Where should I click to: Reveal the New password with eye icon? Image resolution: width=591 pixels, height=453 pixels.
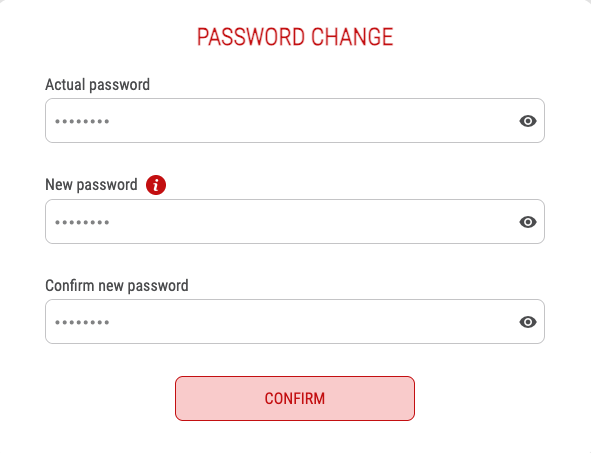click(x=528, y=222)
